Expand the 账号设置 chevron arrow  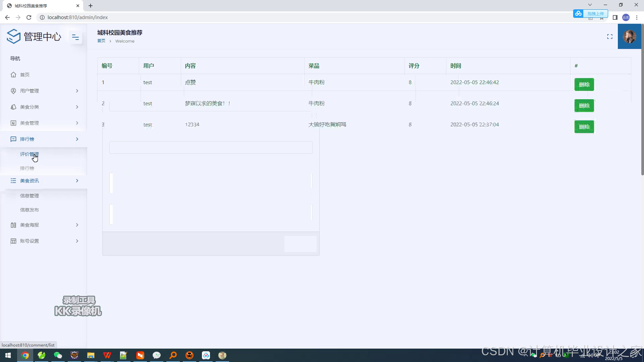(x=77, y=241)
